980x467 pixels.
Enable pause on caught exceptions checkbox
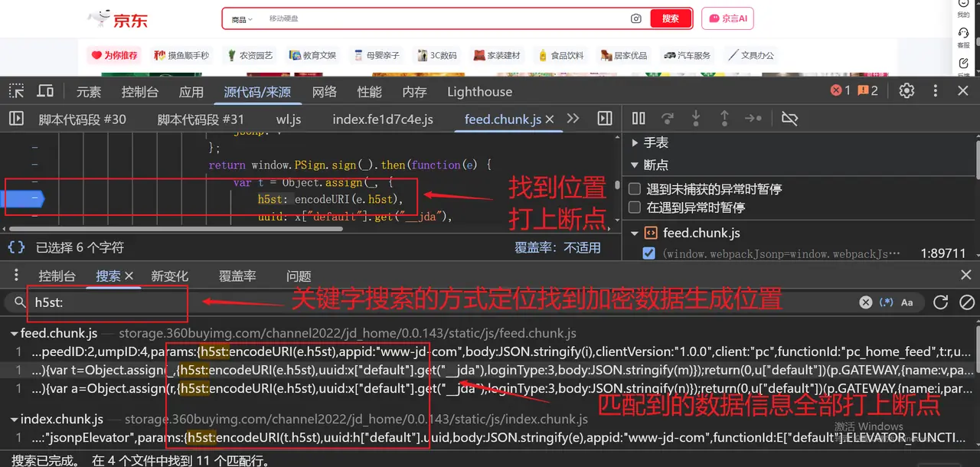[x=634, y=207]
